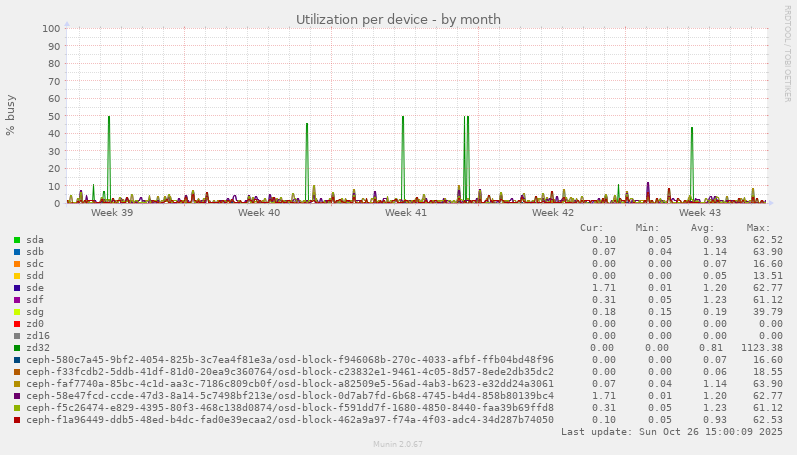
Task: Click the dark green zd32 legend swatch
Action: pyautogui.click(x=17, y=348)
